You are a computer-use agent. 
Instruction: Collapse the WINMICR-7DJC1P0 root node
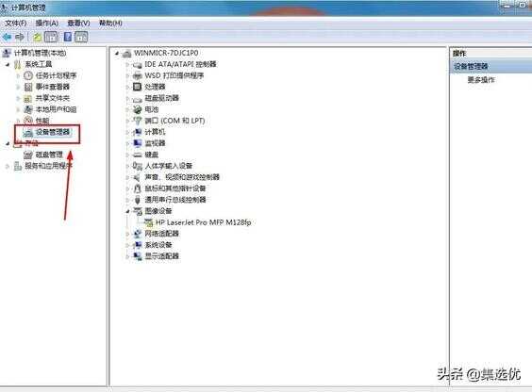(117, 53)
